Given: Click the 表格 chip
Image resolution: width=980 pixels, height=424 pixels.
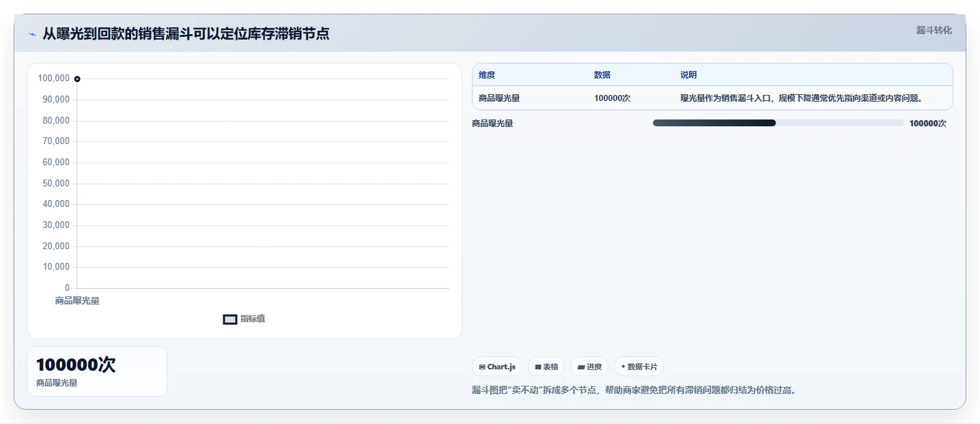Looking at the screenshot, I should click(x=546, y=367).
